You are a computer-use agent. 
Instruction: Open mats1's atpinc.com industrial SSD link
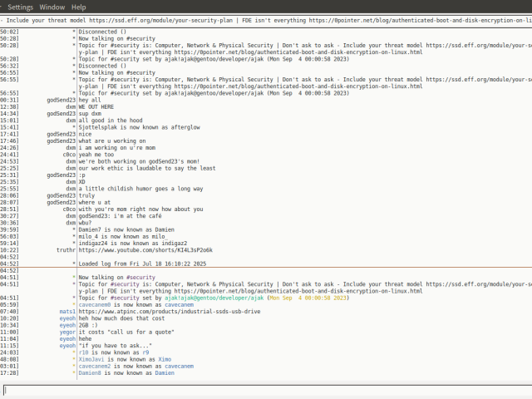coord(170,312)
